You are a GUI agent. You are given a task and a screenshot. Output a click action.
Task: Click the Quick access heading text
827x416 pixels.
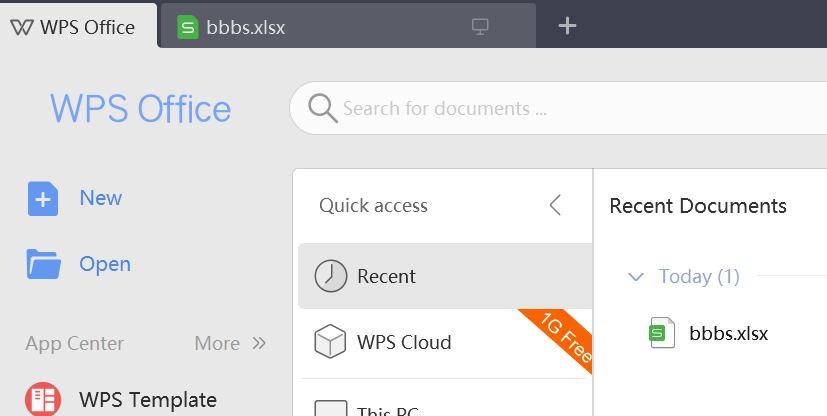(373, 205)
